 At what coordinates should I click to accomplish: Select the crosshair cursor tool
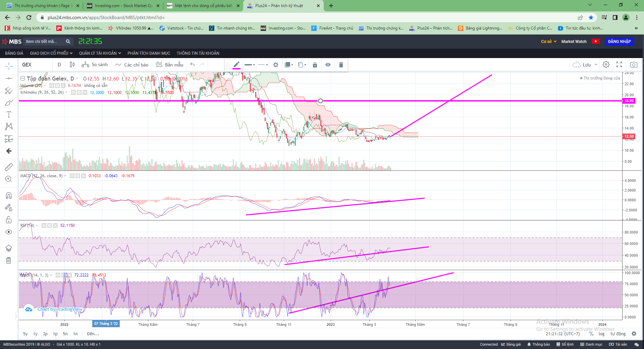click(9, 66)
